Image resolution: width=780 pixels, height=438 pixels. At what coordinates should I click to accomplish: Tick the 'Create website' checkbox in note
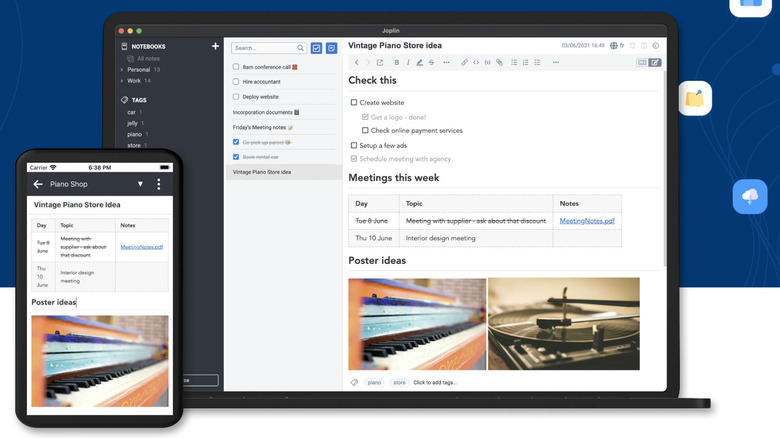pyautogui.click(x=354, y=103)
